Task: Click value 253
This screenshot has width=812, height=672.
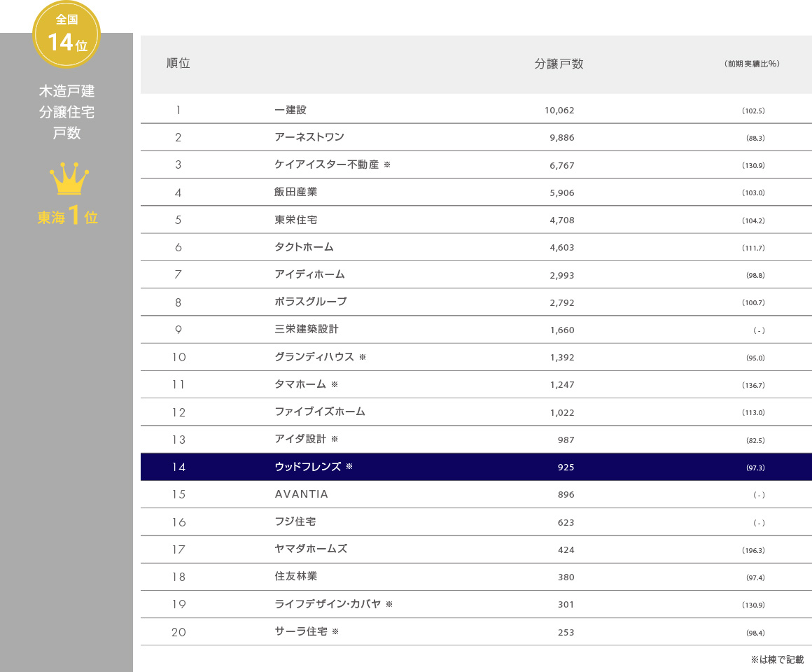Action: point(566,633)
